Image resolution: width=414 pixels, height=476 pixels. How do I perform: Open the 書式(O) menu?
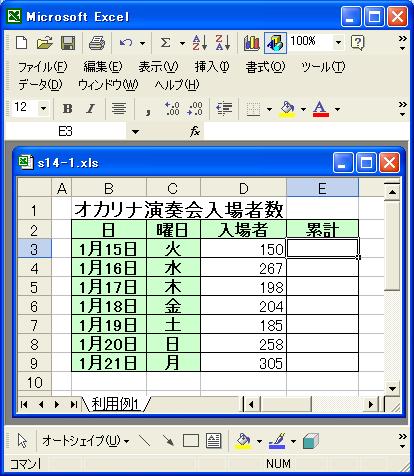point(265,67)
